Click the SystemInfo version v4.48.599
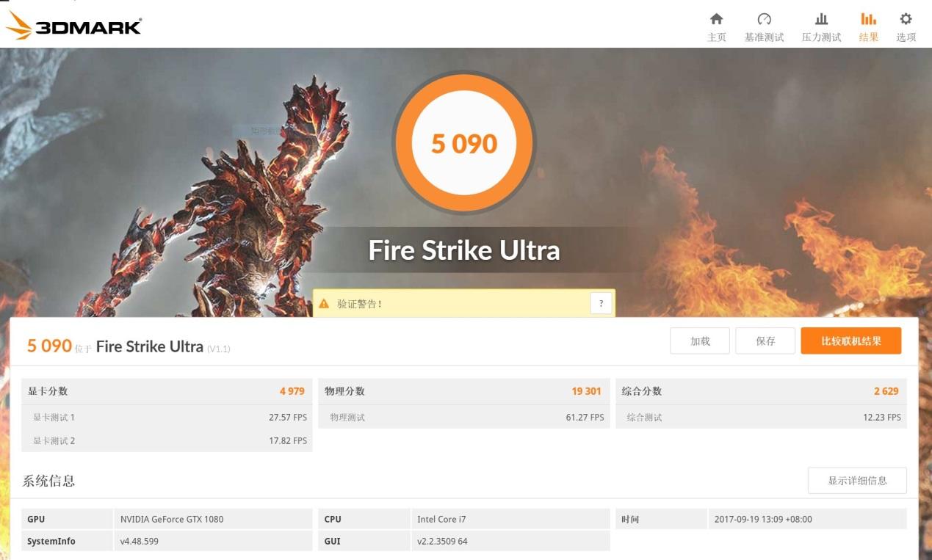The width and height of the screenshot is (932, 560). point(140,542)
